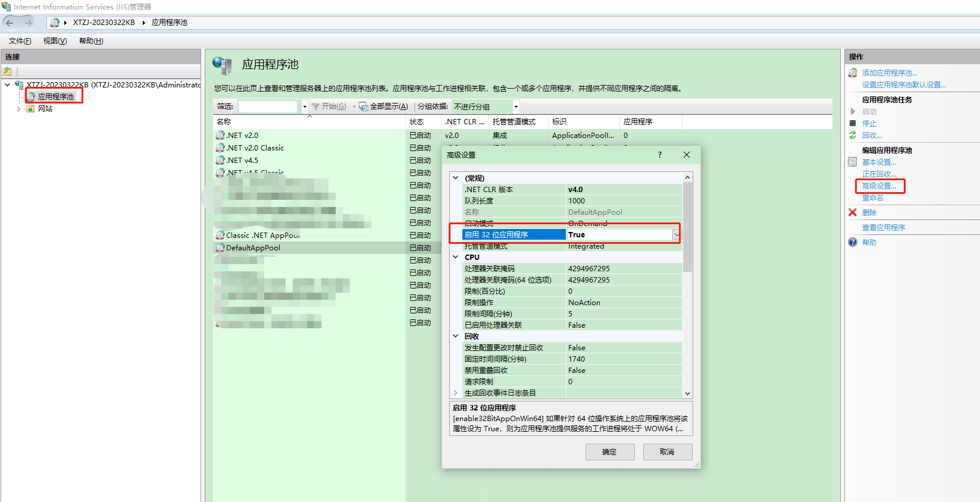This screenshot has width=980, height=502.
Task: Collapse the (常规) General section
Action: 456,178
